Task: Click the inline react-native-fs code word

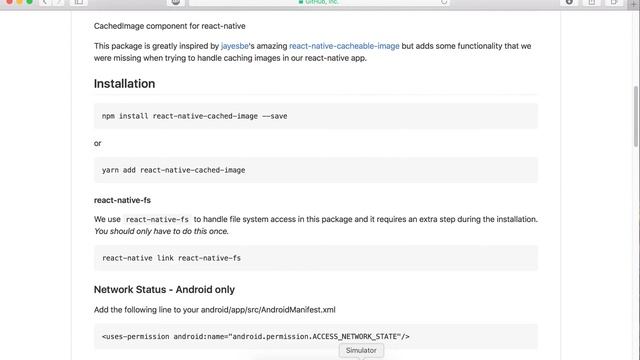Action: pyautogui.click(x=157, y=220)
